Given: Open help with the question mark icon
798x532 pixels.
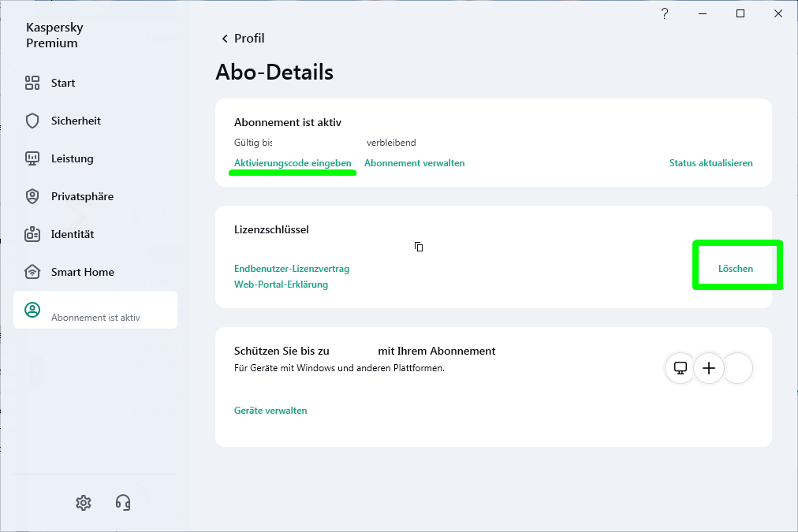Looking at the screenshot, I should click(665, 13).
